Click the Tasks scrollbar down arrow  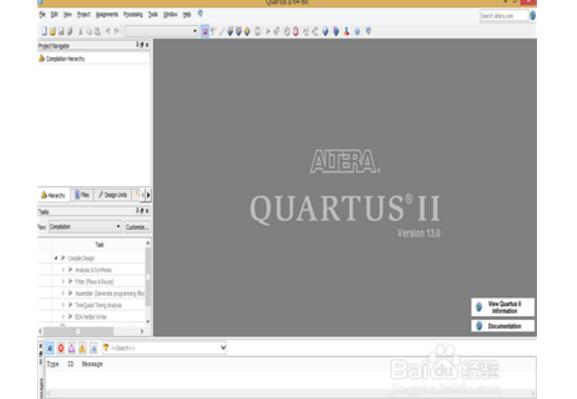[148, 322]
